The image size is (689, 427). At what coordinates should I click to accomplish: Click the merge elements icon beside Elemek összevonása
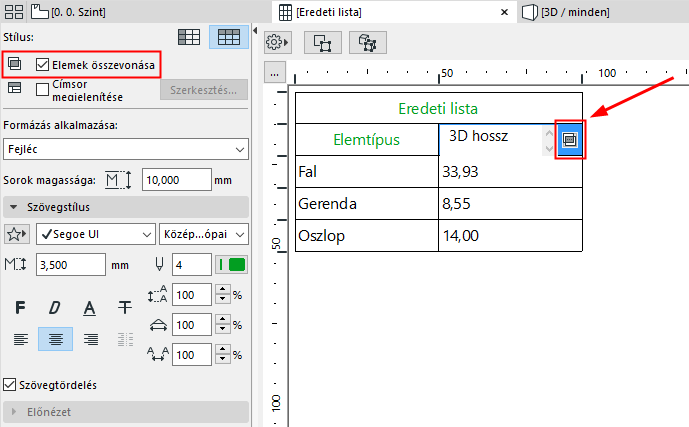[x=15, y=64]
